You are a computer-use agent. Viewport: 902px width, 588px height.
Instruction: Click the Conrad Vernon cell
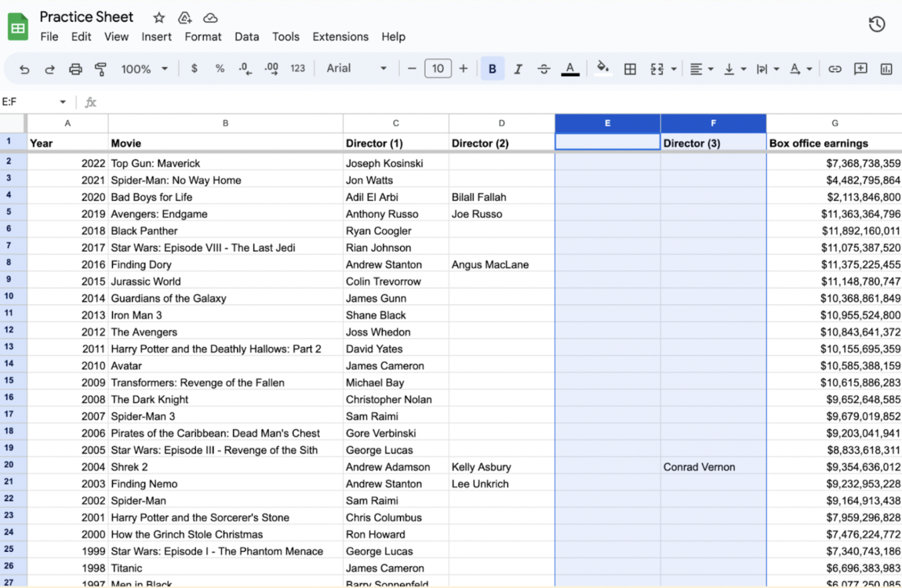coord(713,467)
